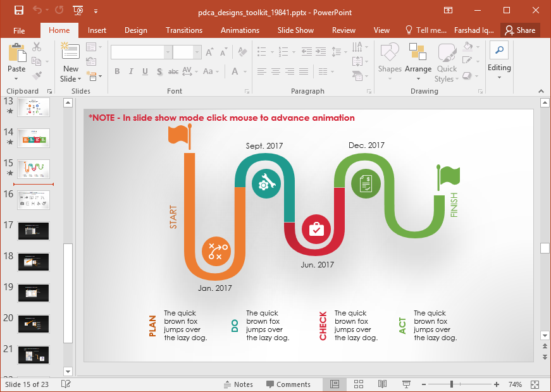Image resolution: width=551 pixels, height=392 pixels.
Task: Select slide 17 thumbnail in the panel
Action: coord(34,231)
